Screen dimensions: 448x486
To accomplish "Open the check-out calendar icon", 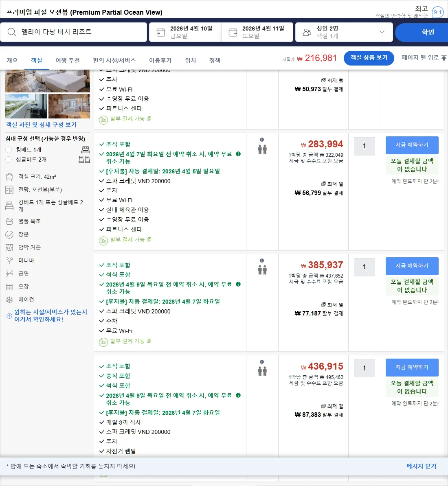I will tap(233, 32).
